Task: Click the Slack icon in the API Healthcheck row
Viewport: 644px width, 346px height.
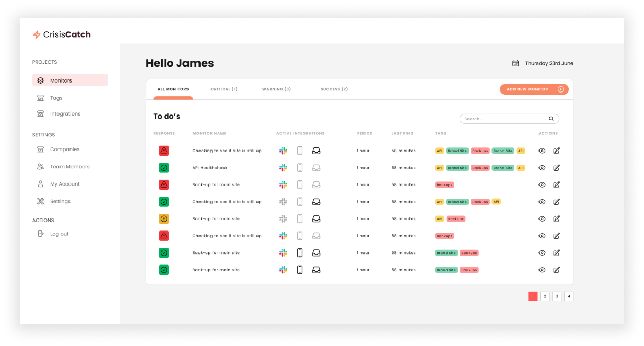Action: [283, 168]
